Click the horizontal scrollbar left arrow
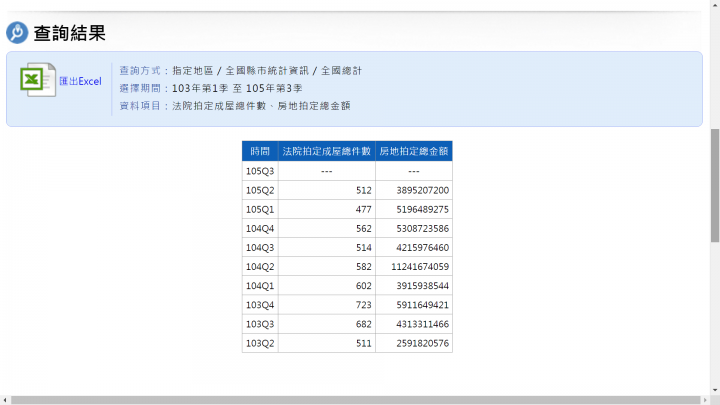Screen dimensions: 720x405 pyautogui.click(x=5, y=400)
